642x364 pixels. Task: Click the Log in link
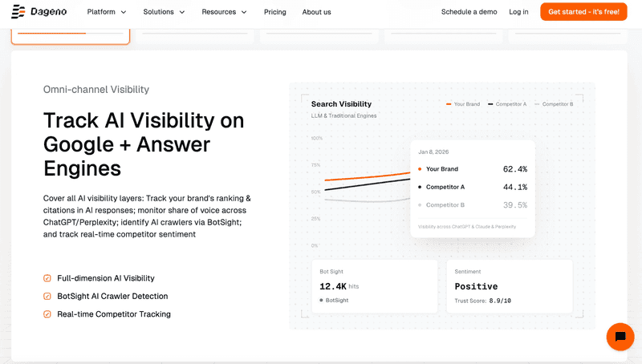coord(518,12)
